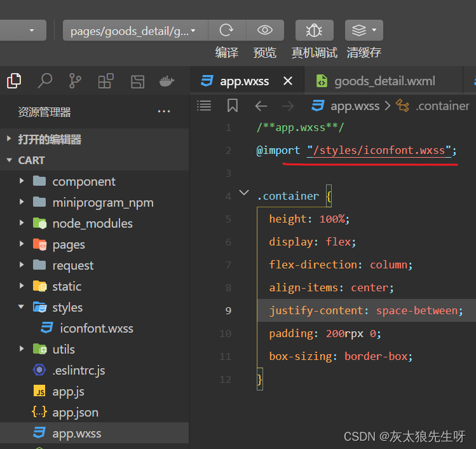Expand the component folder
Image resolution: width=476 pixels, height=449 pixels.
pos(94,181)
